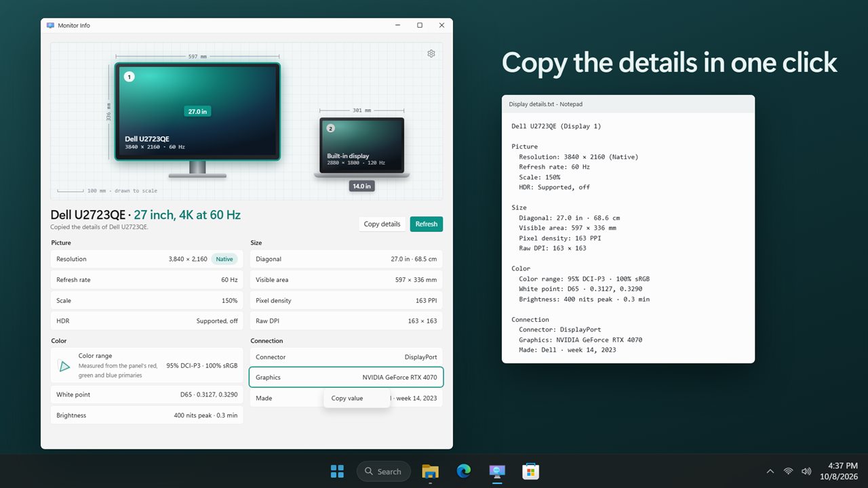Show hidden icons in the system tray
The width and height of the screenshot is (868, 488).
770,471
